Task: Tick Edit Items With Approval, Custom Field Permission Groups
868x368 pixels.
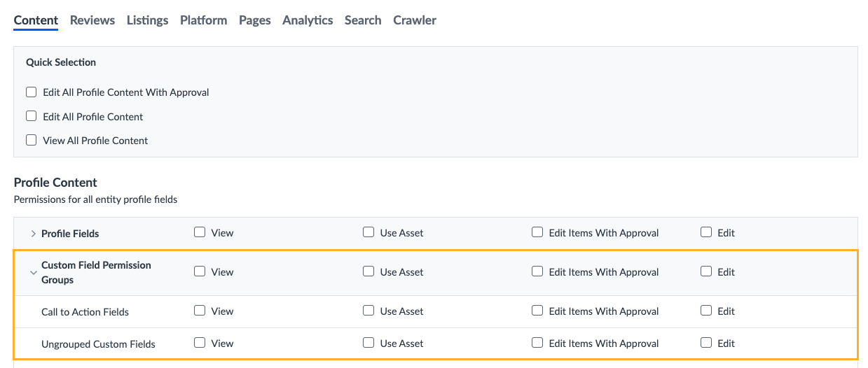Action: click(537, 271)
